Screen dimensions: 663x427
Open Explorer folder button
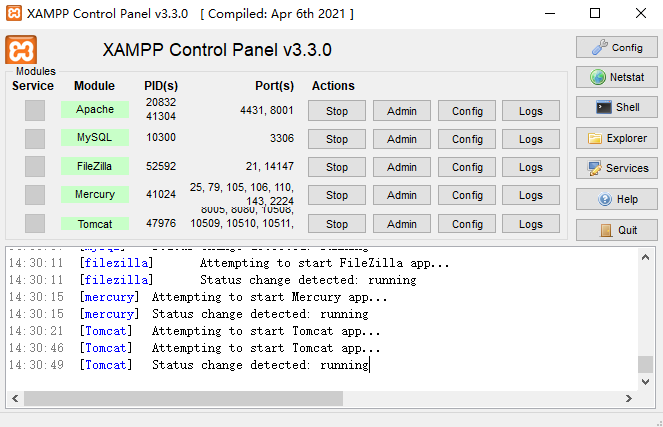point(616,138)
